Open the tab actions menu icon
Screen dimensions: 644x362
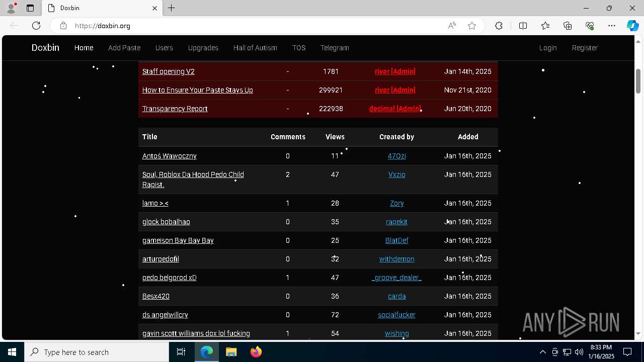click(x=30, y=8)
